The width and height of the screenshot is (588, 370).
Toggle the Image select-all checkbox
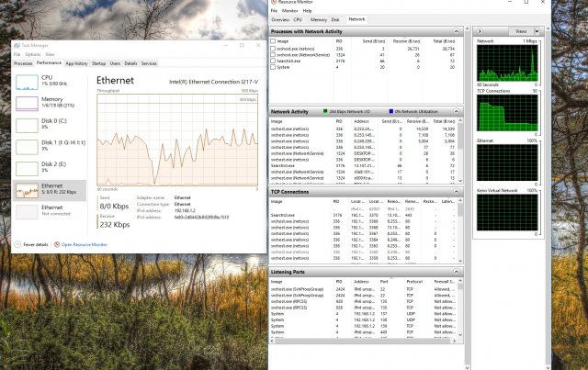273,41
